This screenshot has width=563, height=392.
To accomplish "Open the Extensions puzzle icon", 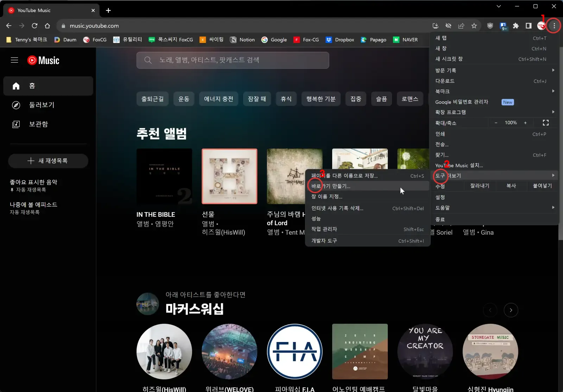I will point(516,26).
